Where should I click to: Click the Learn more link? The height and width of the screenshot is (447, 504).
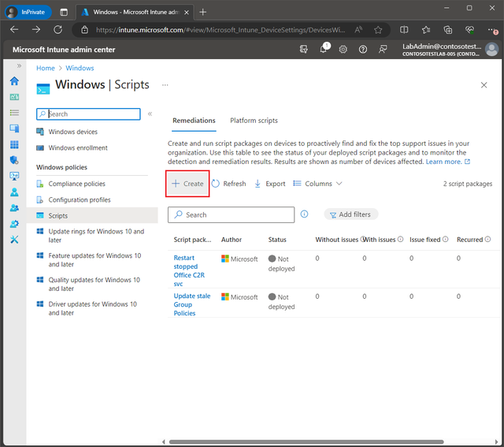point(448,162)
